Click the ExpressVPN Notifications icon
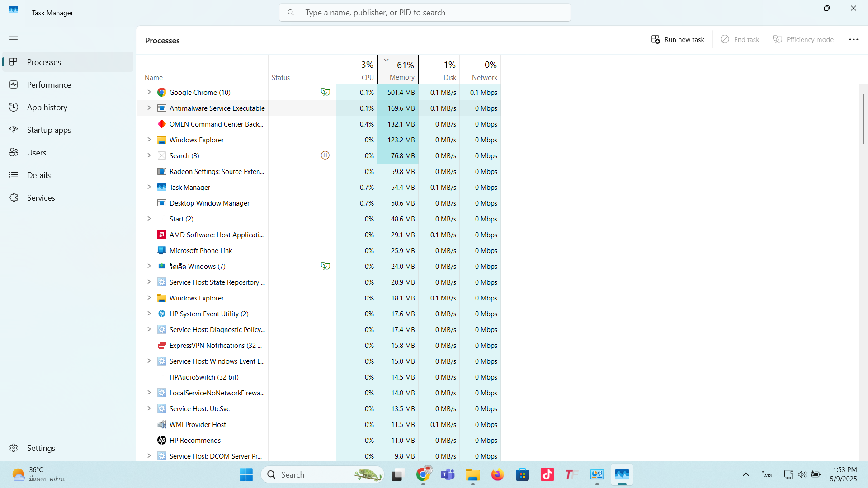This screenshot has width=868, height=488. tap(161, 345)
